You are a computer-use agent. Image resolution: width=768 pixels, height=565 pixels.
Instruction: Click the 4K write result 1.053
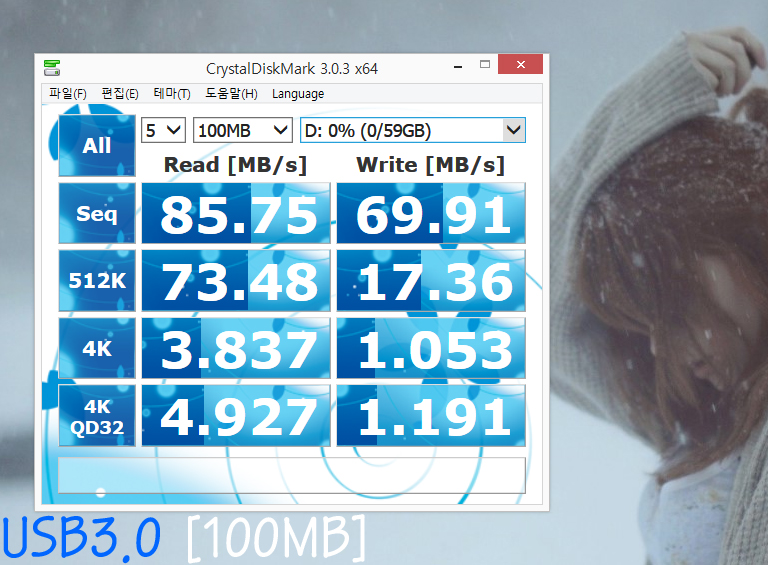(x=431, y=348)
